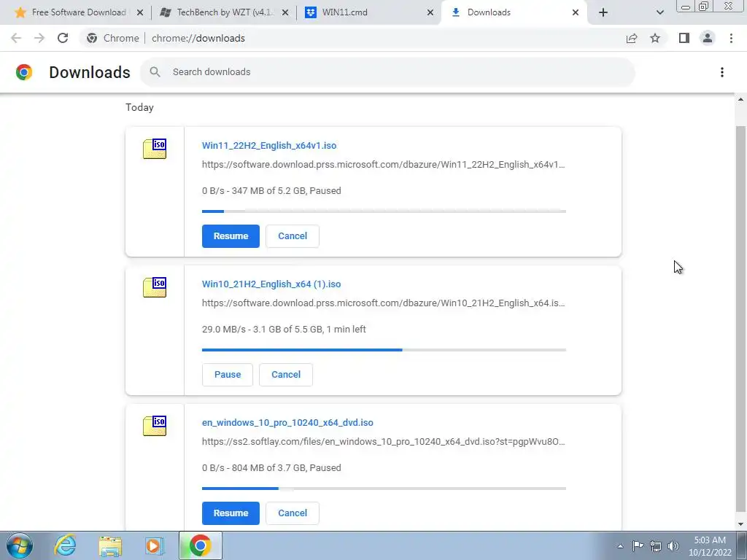The height and width of the screenshot is (560, 747).
Task: Launch Internet Explorer from taskbar
Action: point(65,545)
